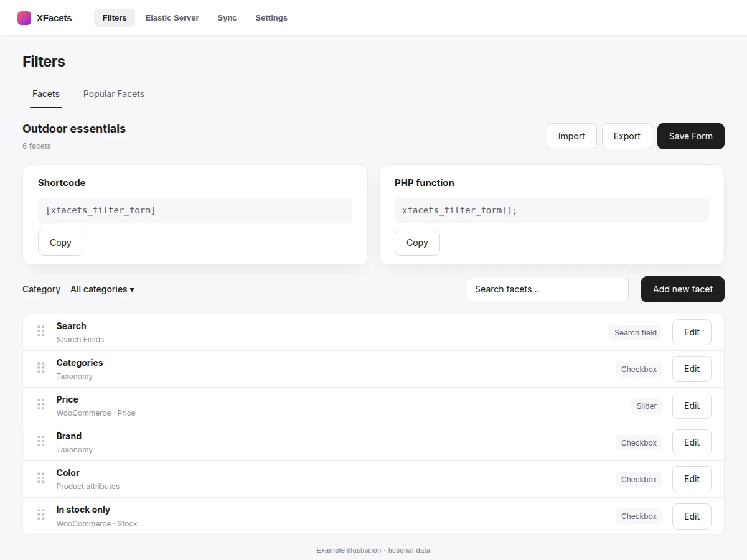Screen dimensions: 747x560
Task: Edit the In stock only facet
Action: (692, 516)
